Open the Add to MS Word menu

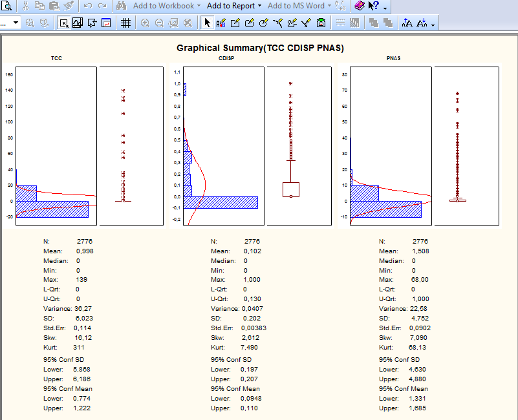(299, 6)
